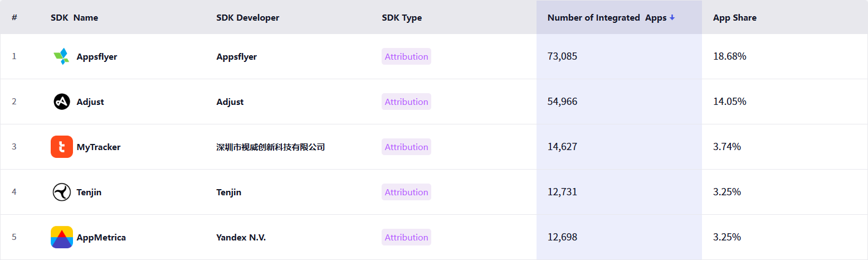Click the 73,085 integrated apps value
The width and height of the screenshot is (868, 260).
pos(563,56)
